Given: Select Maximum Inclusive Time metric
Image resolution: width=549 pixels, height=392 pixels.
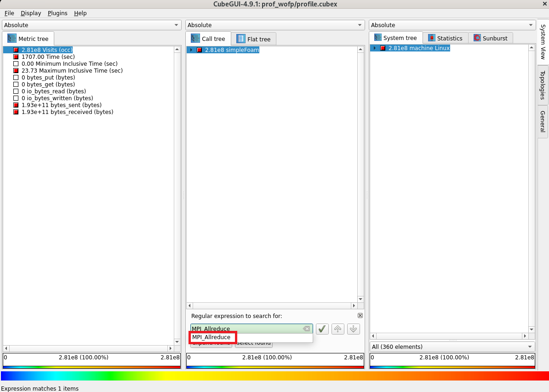Looking at the screenshot, I should 72,70.
